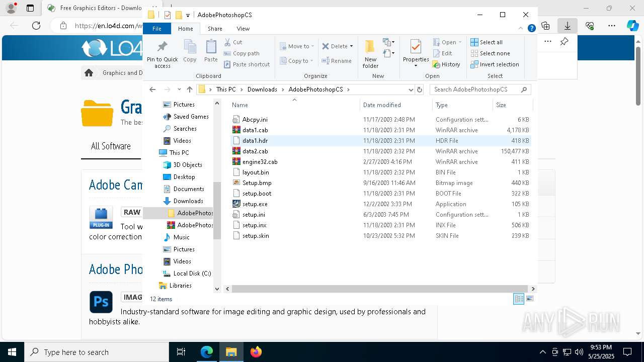Viewport: 644px width, 362px height.
Task: Click navigation pane scroll down arrow
Action: pyautogui.click(x=217, y=289)
